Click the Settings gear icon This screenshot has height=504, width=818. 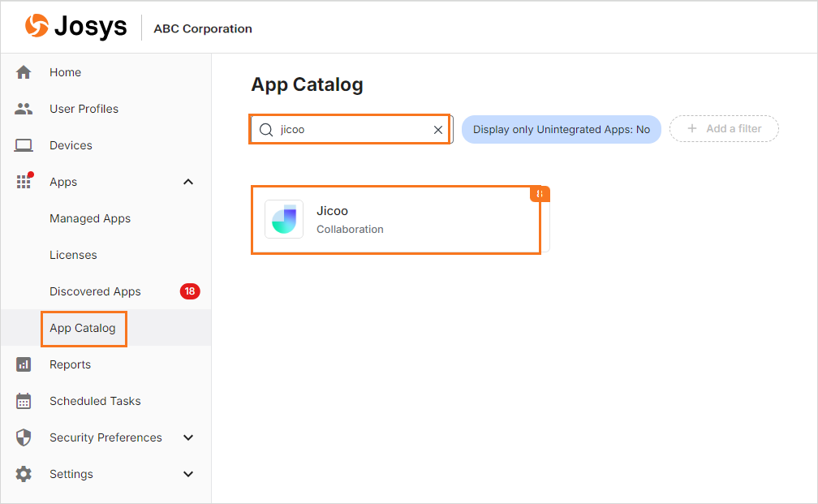click(x=24, y=474)
